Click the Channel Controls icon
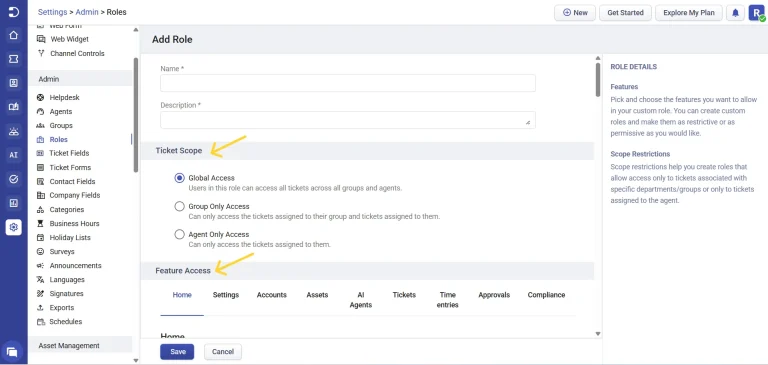The width and height of the screenshot is (768, 365). [x=41, y=53]
